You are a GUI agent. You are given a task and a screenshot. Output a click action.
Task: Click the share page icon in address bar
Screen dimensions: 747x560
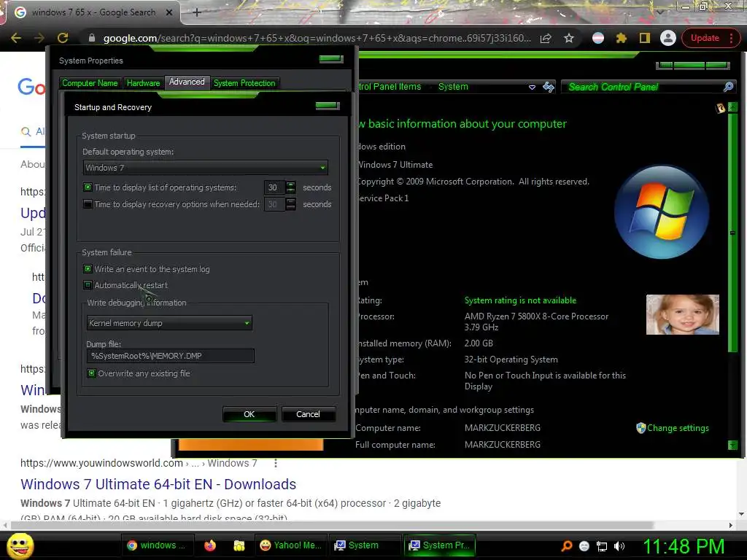546,38
